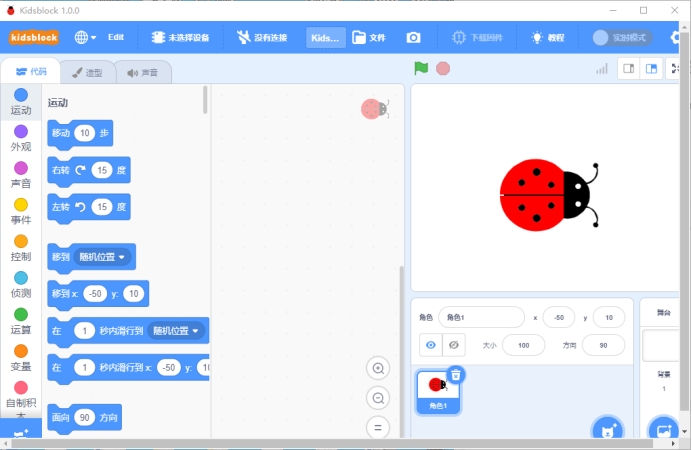692x450 pixels.
Task: Select the 角色1 sprite thumbnail
Action: (x=438, y=392)
